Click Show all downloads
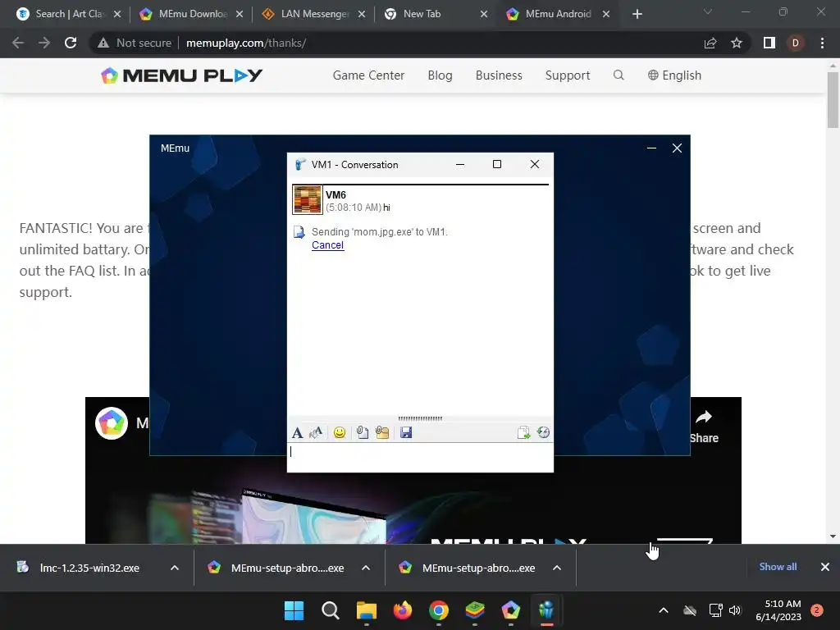This screenshot has height=630, width=840. click(x=778, y=567)
